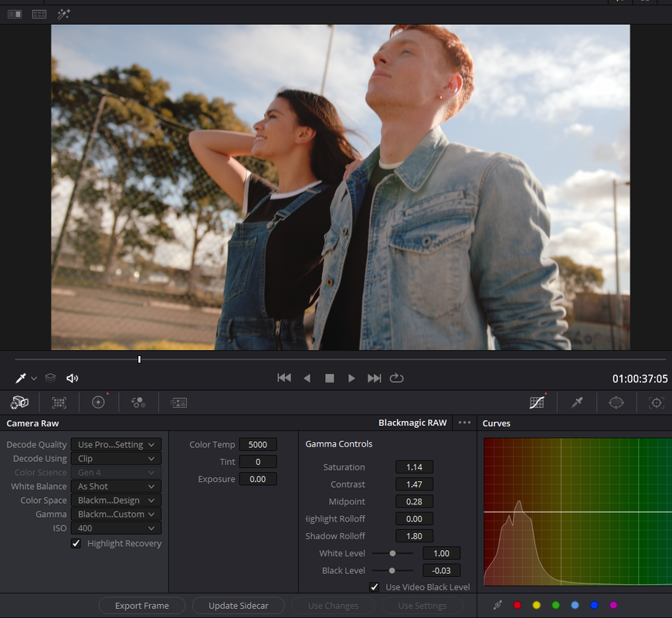Toggle the image wipe viewer icon
This screenshot has height=618, width=672.
coord(15,14)
